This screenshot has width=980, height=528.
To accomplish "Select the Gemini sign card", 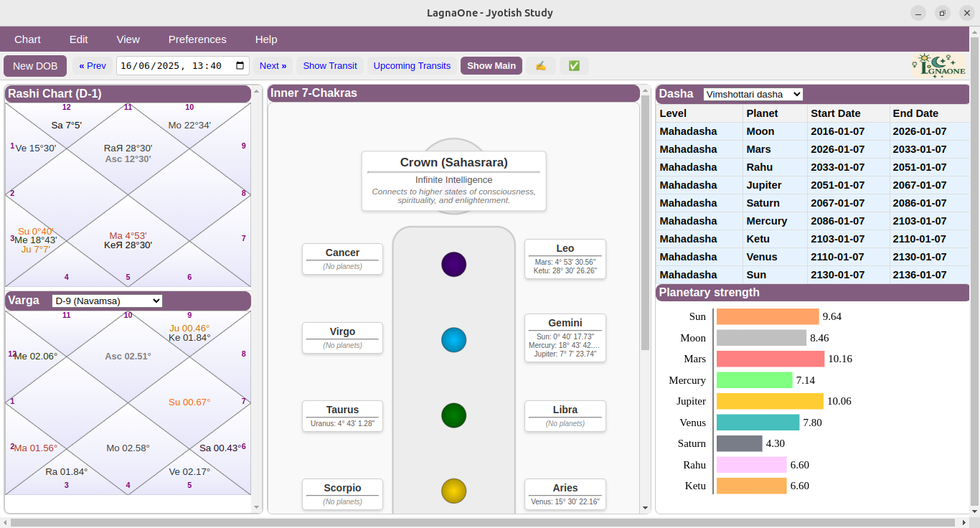I will click(565, 338).
